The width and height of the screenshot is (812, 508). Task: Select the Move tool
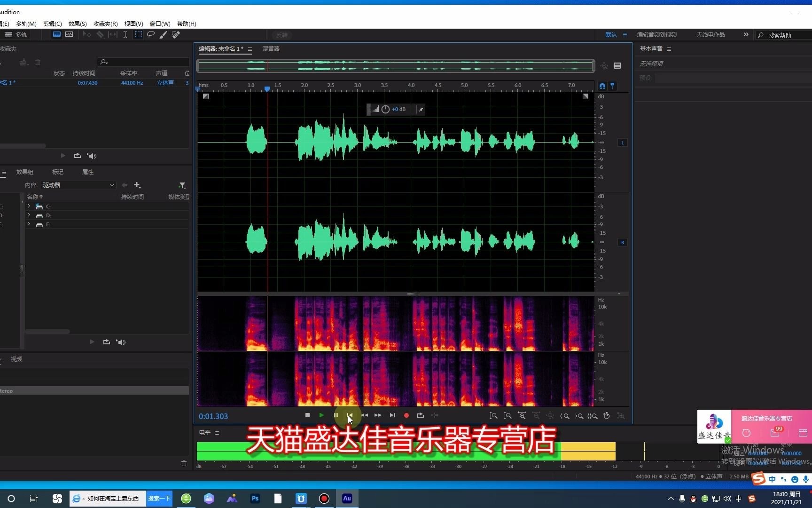coord(86,34)
